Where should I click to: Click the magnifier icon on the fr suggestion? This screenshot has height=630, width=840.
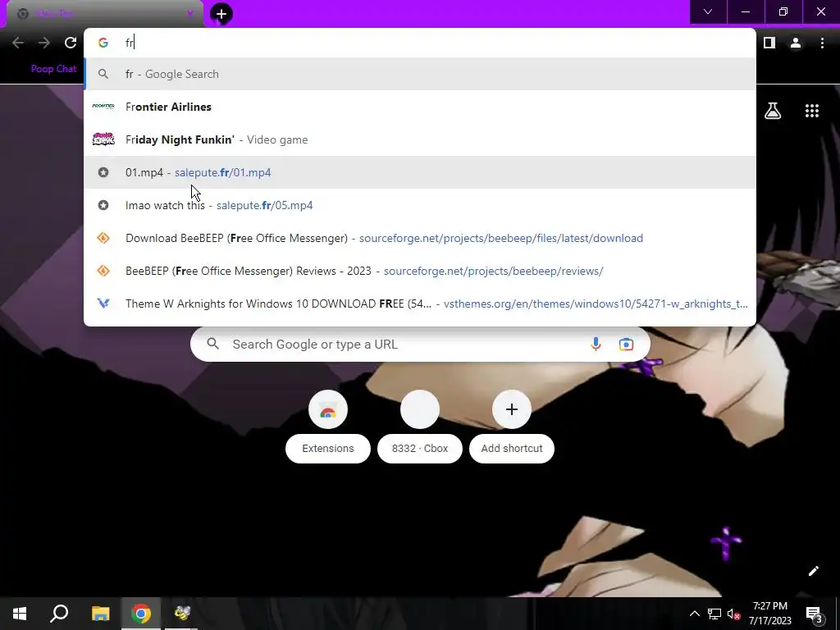(x=103, y=74)
